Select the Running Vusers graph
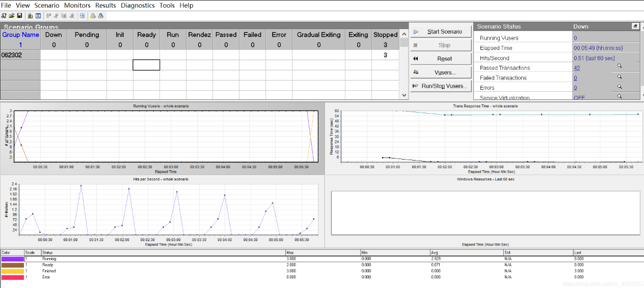Screen dimensions: 644x288 (162, 138)
